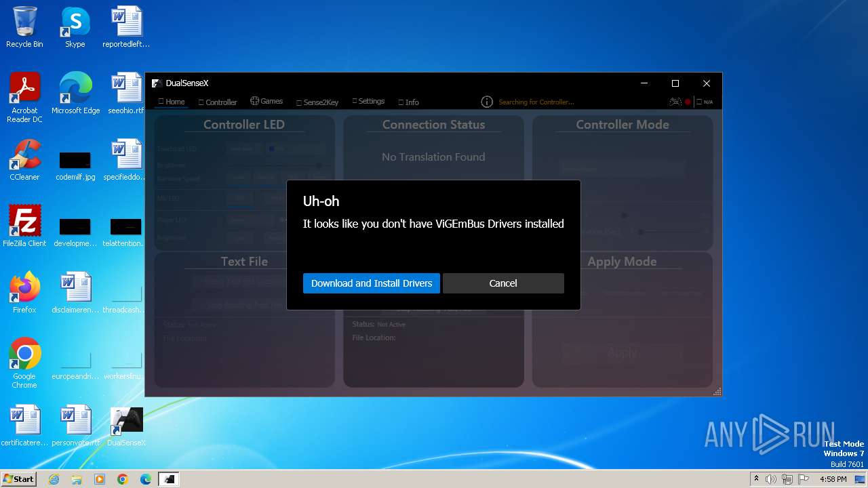Select the certificatere document icon
This screenshot has width=868, height=488.
(x=24, y=426)
